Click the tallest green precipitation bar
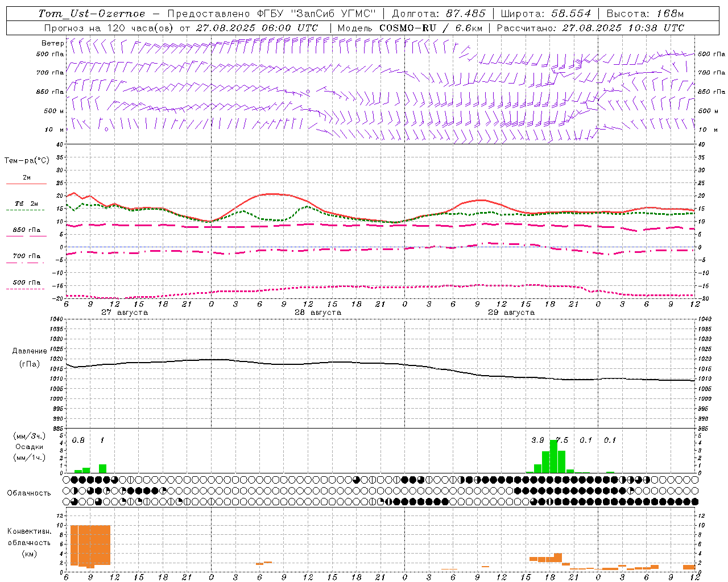The image size is (728, 582). [x=553, y=456]
